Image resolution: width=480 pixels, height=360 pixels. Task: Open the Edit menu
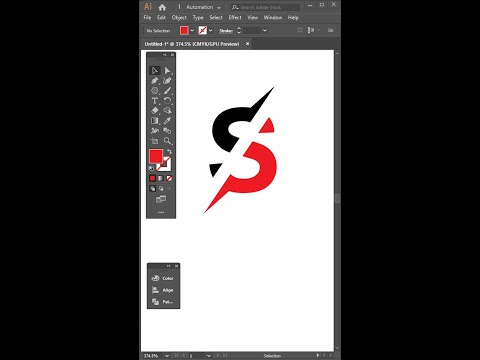pos(162,17)
